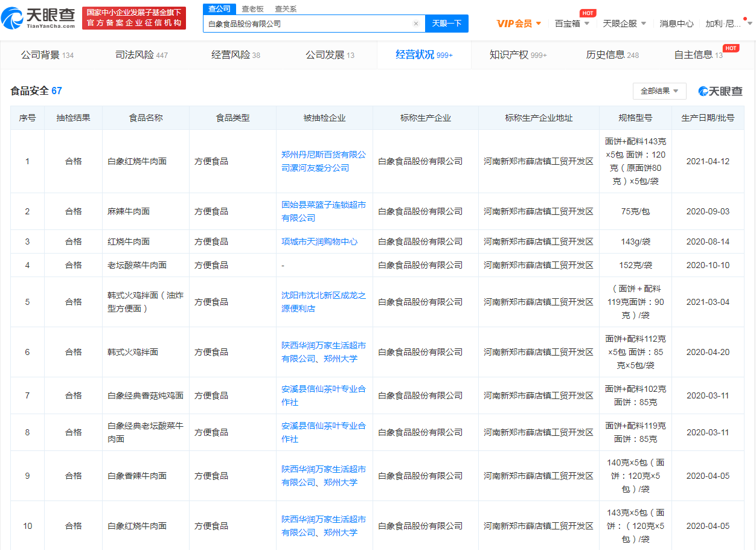This screenshot has height=550, width=756.
Task: Click the spec cell 152克/袋
Action: coord(635,265)
